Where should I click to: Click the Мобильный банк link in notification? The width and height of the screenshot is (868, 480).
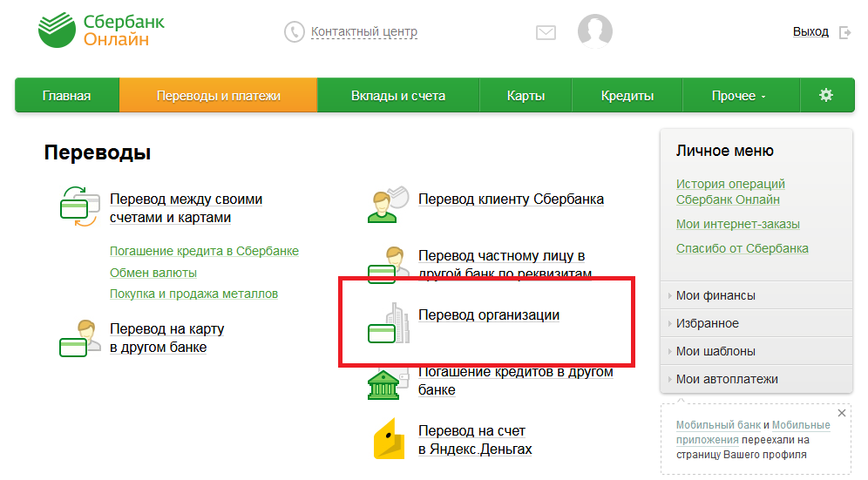tap(718, 425)
